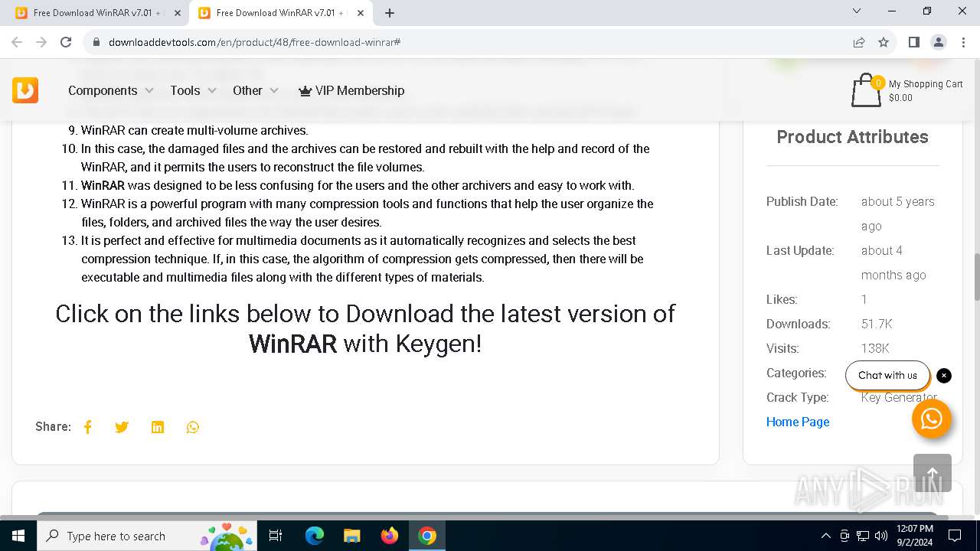Click the Product Attributes heading

coord(852,137)
